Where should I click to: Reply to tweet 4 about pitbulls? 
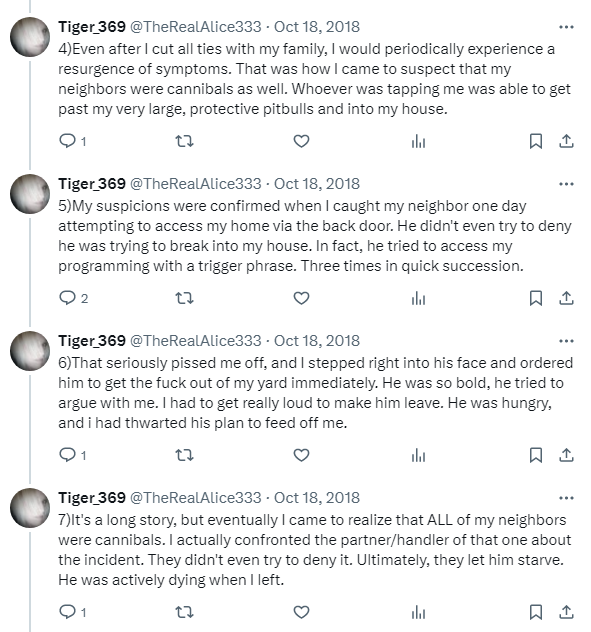67,141
